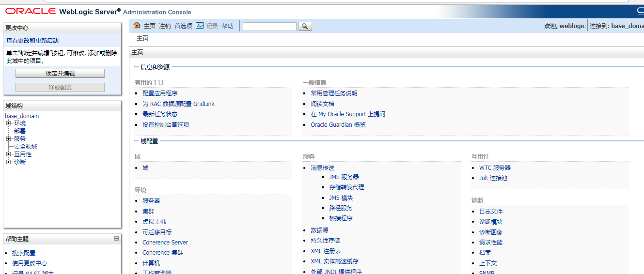Open WTC 服务器 link
Viewport: 644px width, 274px height.
[x=495, y=168]
